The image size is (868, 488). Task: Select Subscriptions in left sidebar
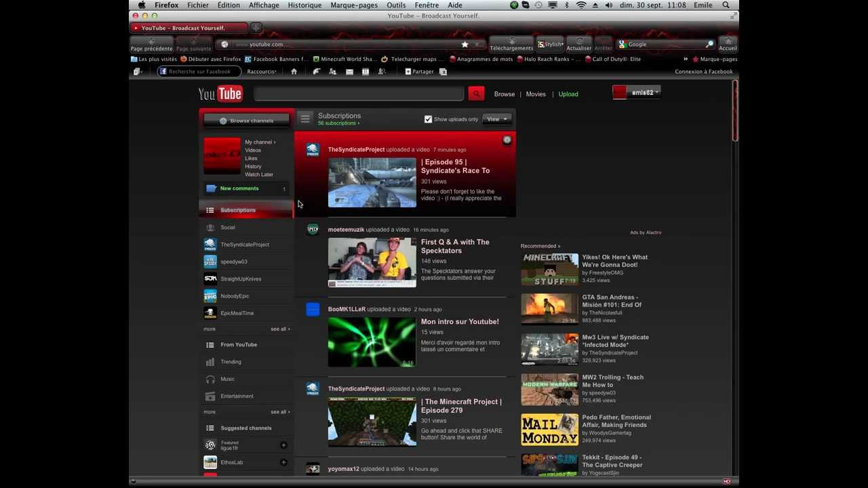[x=247, y=210]
